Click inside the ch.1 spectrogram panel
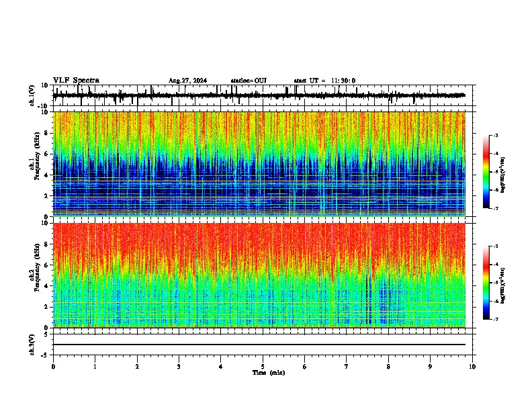The height and width of the screenshot is (411, 532). click(x=259, y=164)
